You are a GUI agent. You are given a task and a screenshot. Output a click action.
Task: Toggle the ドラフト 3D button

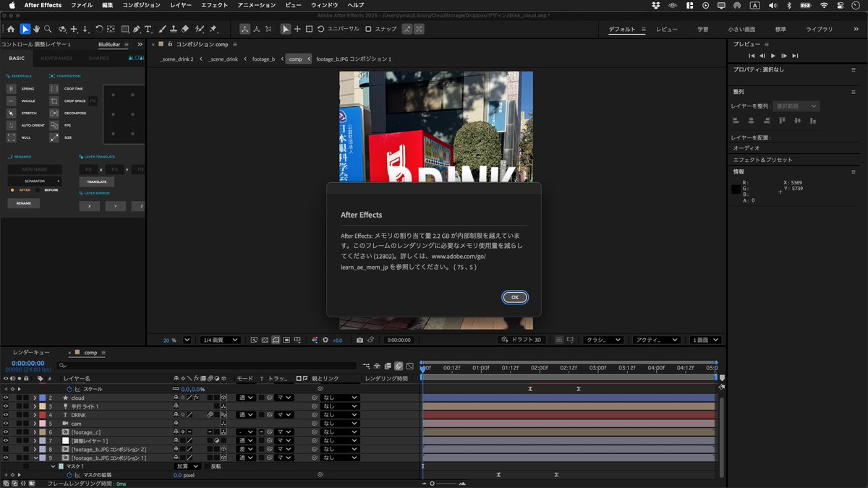(523, 340)
